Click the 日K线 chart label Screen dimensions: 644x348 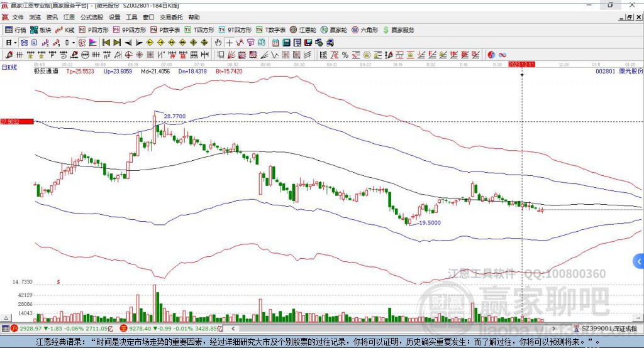click(9, 67)
